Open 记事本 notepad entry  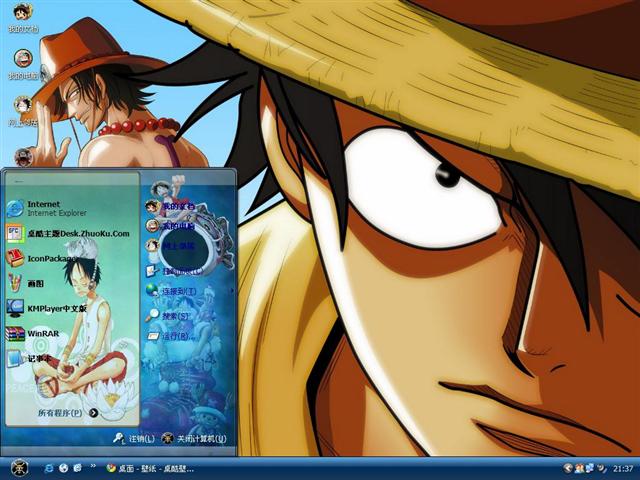point(72,358)
